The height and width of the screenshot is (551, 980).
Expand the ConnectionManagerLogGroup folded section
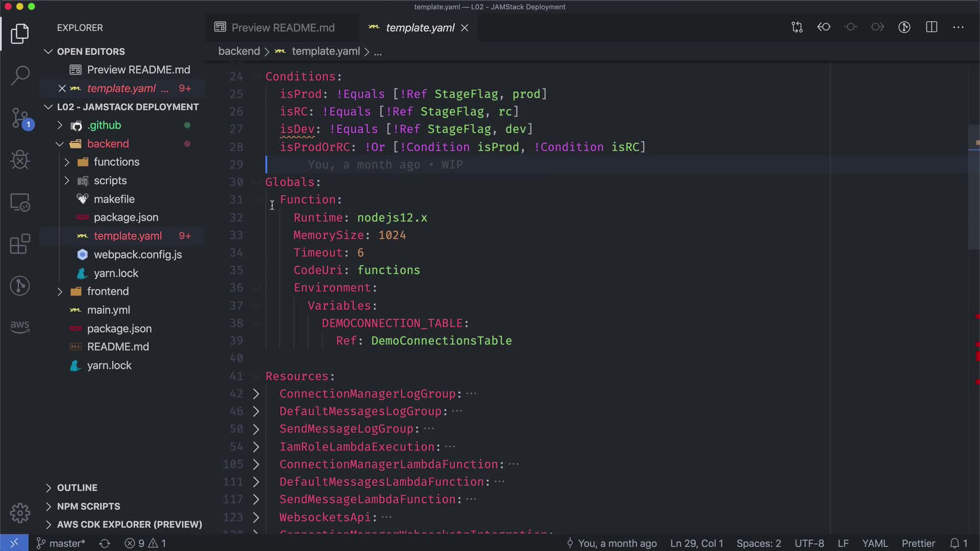point(256,394)
